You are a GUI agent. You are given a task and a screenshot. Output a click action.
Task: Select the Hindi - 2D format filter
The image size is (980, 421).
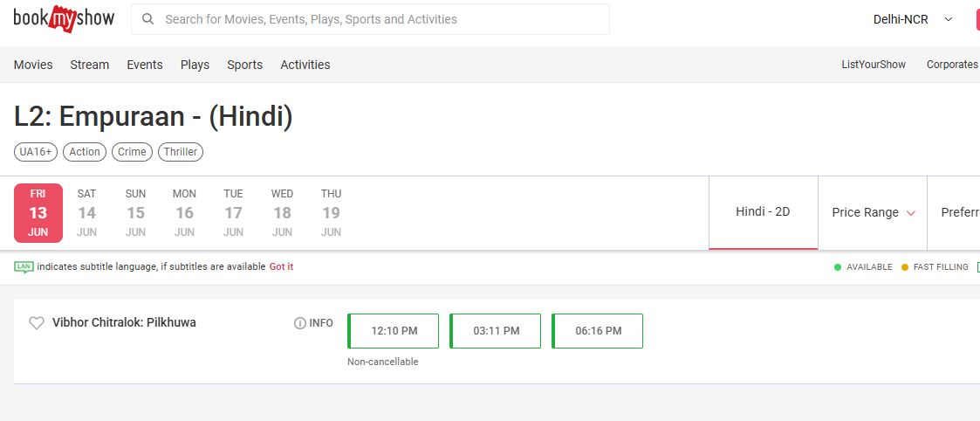pyautogui.click(x=763, y=211)
